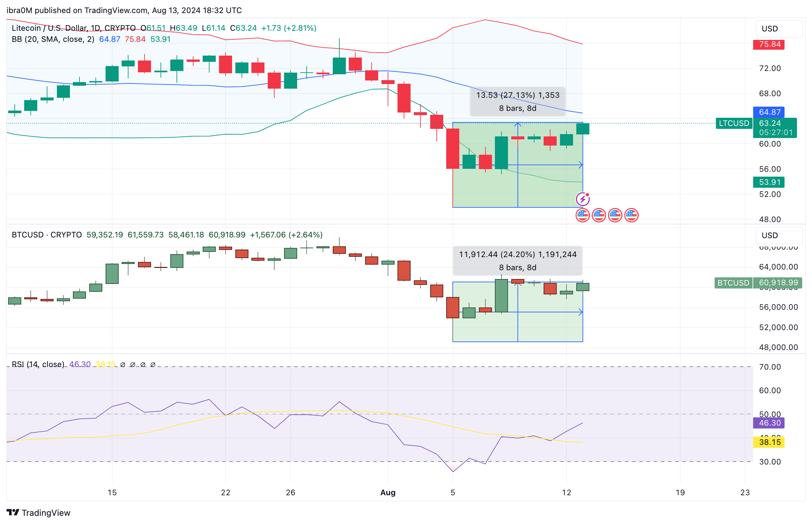Open the USD currency selector on Litecoin pane
The width and height of the screenshot is (812, 524).
tap(779, 28)
